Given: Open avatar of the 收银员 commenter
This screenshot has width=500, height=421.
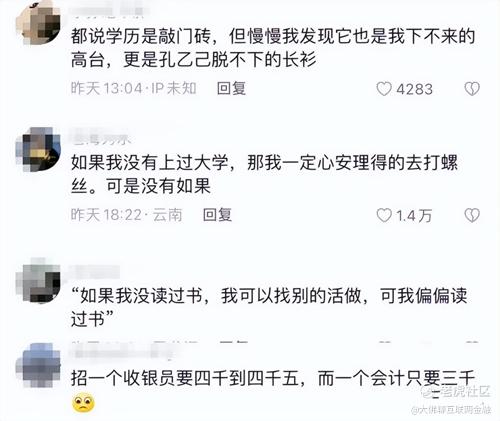Looking at the screenshot, I should 38,365.
